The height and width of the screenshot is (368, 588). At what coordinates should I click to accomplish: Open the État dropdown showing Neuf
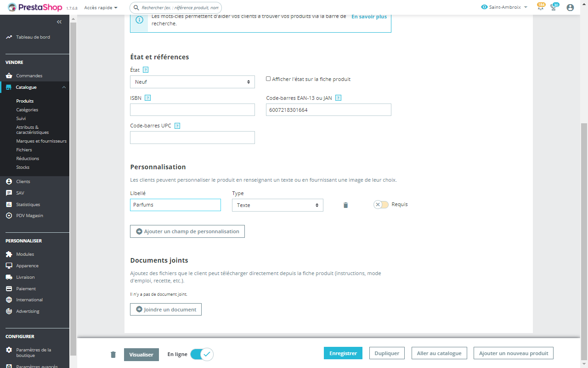coord(192,82)
